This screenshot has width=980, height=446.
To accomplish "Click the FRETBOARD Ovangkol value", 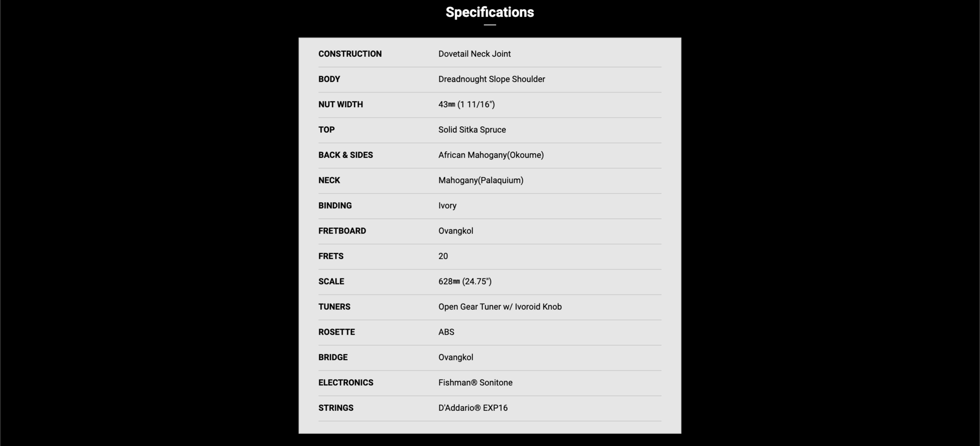I will pos(456,231).
